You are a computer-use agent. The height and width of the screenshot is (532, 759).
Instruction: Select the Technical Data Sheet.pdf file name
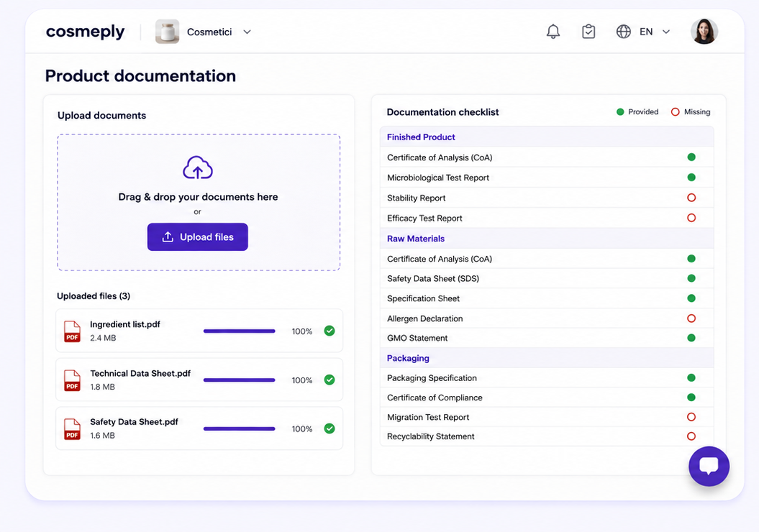point(140,373)
